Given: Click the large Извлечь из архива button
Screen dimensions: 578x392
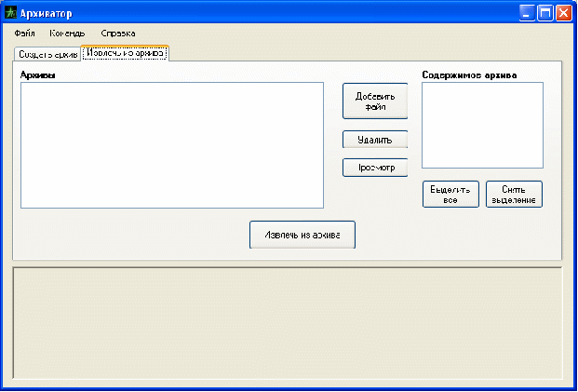Looking at the screenshot, I should pyautogui.click(x=302, y=235).
